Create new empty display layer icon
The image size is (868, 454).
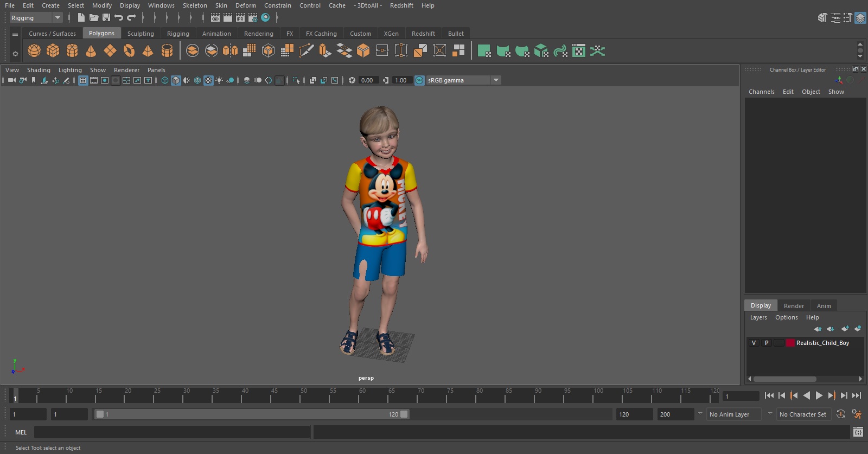pos(845,329)
